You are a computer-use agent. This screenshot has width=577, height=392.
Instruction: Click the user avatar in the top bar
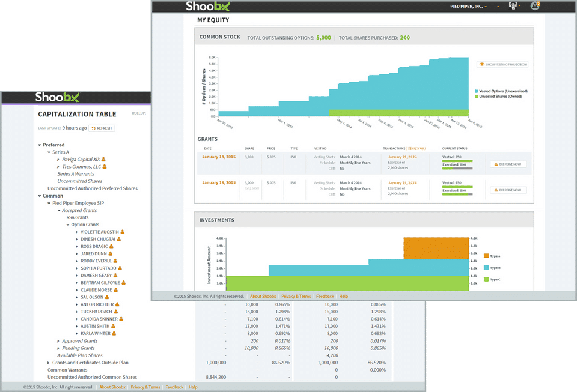[x=513, y=5]
